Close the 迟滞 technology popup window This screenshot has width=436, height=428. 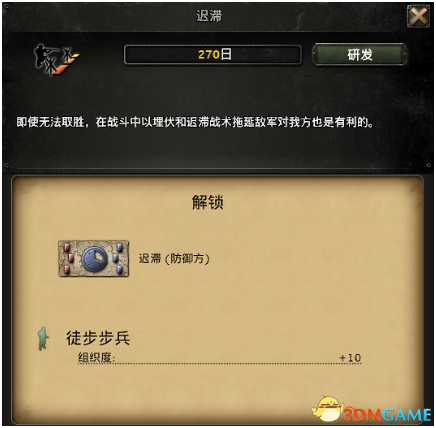(x=418, y=16)
